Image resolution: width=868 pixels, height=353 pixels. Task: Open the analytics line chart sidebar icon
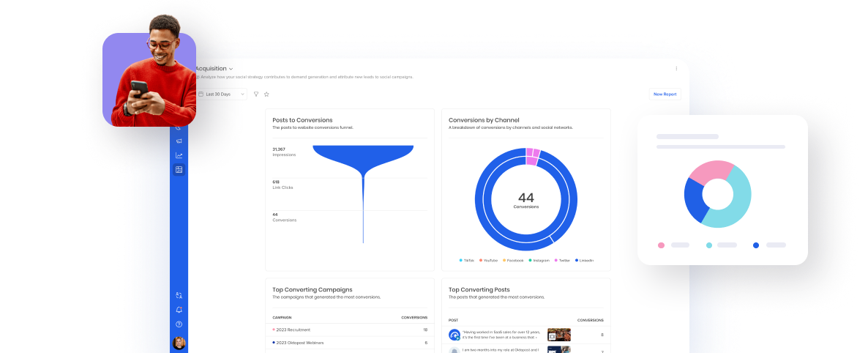point(179,155)
